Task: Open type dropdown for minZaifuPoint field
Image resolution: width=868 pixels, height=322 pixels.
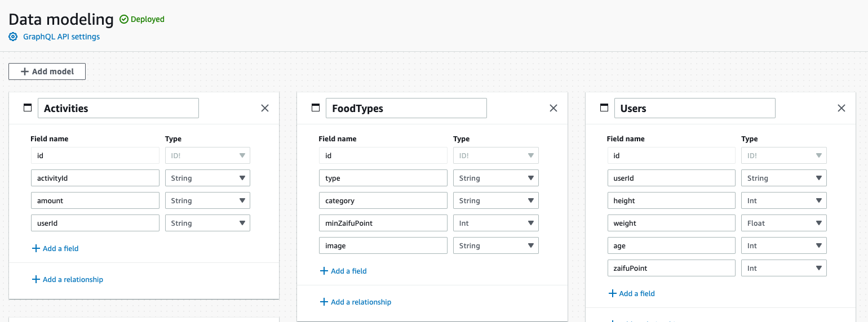Action: (495, 223)
